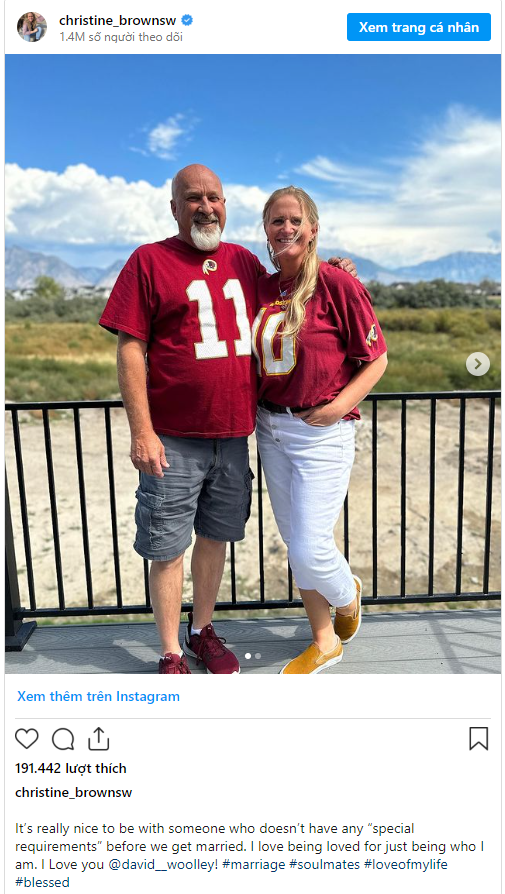The width and height of the screenshot is (505, 894).
Task: Open comments via speech bubble icon
Action: point(63,739)
